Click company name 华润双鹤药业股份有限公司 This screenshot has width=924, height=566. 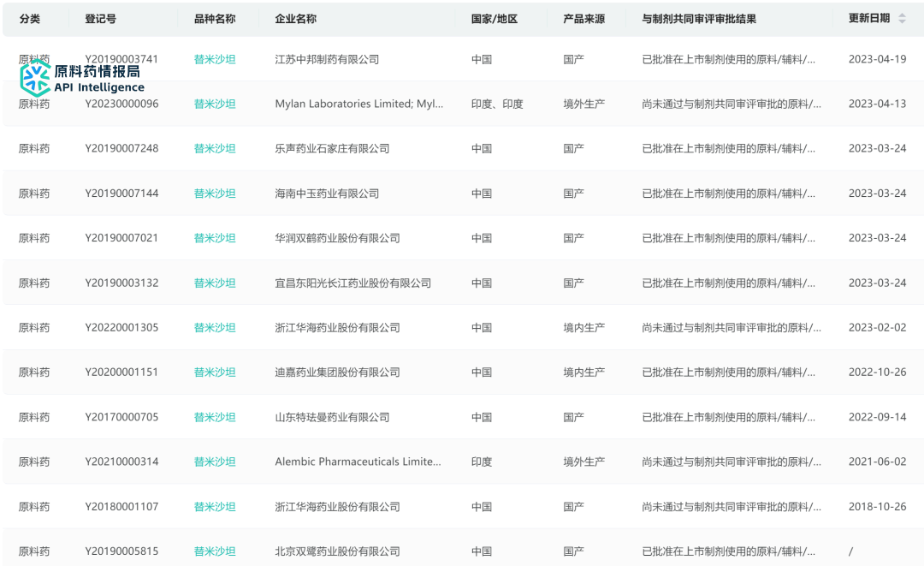(337, 238)
